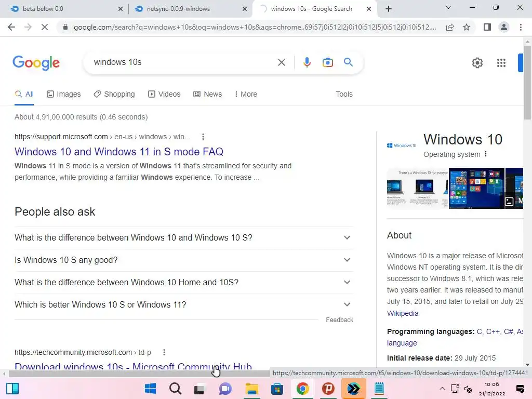
Task: Open Windows 10 and 11 S mode FAQ
Action: coord(119,152)
